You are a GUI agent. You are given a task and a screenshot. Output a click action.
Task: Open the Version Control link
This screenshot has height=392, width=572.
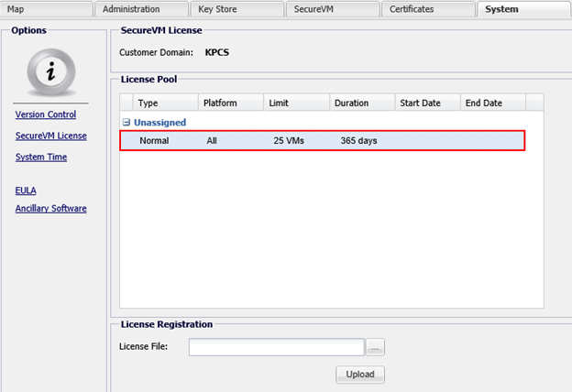tap(46, 114)
